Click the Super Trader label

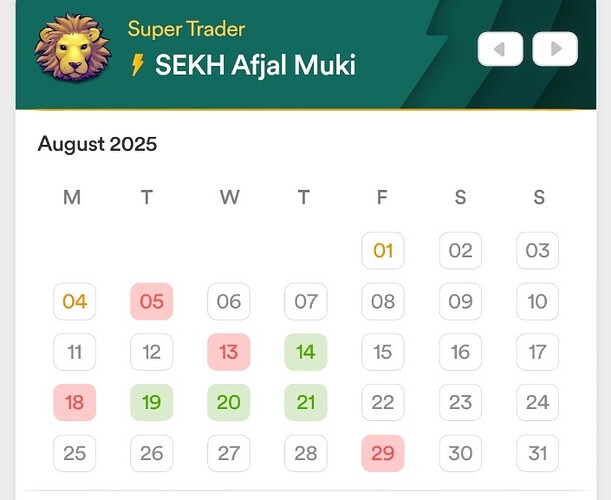point(186,29)
